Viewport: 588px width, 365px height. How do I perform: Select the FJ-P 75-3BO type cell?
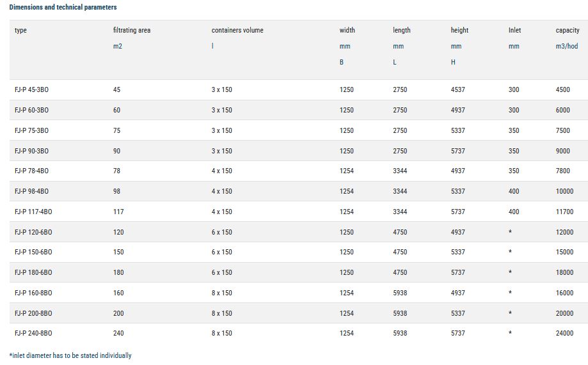pos(31,130)
